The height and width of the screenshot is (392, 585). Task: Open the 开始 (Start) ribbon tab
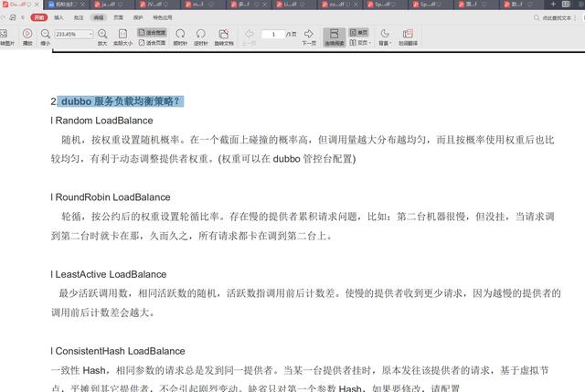click(39, 17)
